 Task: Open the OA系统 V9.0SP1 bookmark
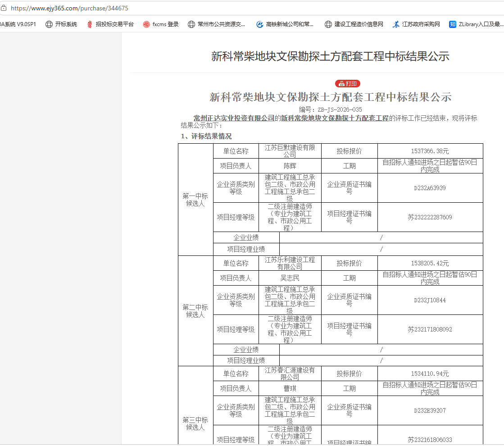[x=18, y=24]
